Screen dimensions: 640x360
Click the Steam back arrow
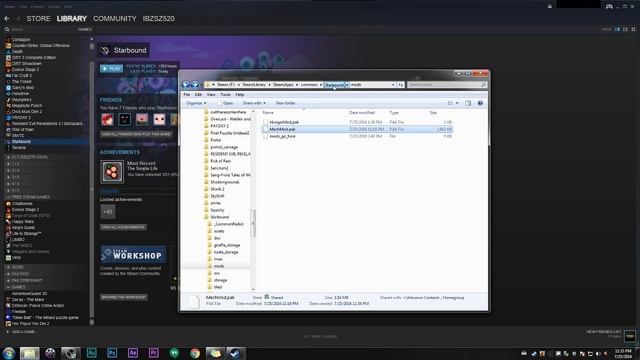tap(7, 19)
